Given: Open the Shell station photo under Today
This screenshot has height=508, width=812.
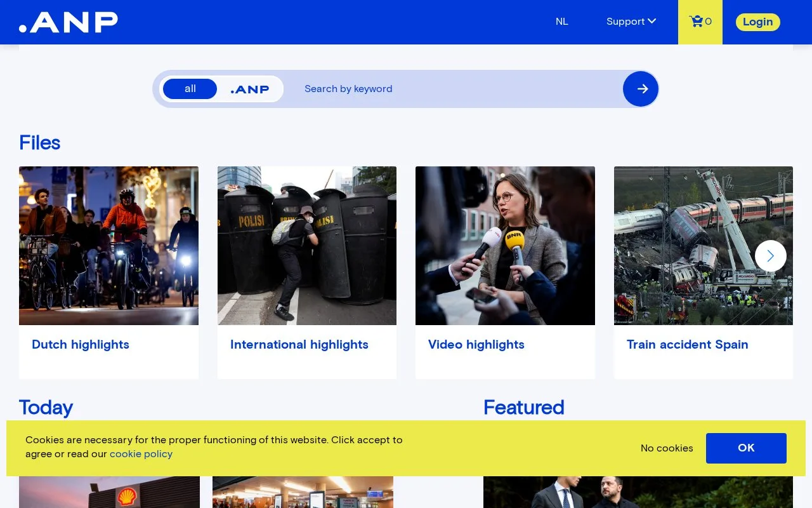Looking at the screenshot, I should (x=109, y=492).
